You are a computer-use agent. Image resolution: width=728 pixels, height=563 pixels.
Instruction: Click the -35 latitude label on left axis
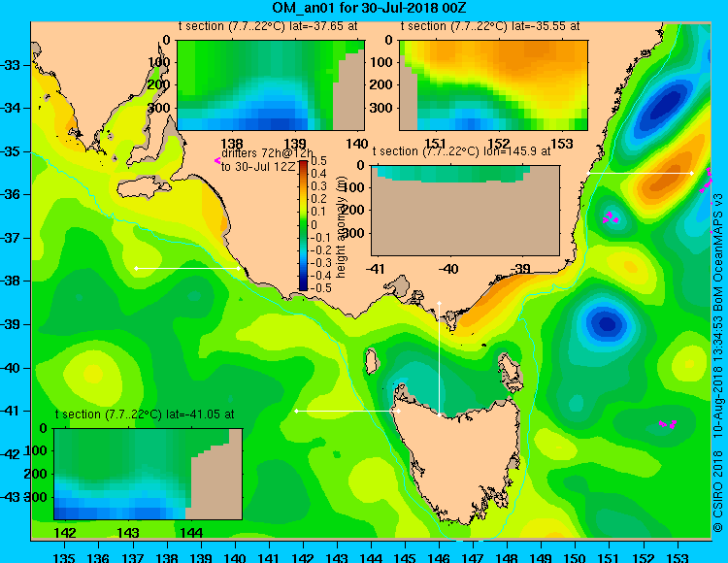(x=11, y=151)
